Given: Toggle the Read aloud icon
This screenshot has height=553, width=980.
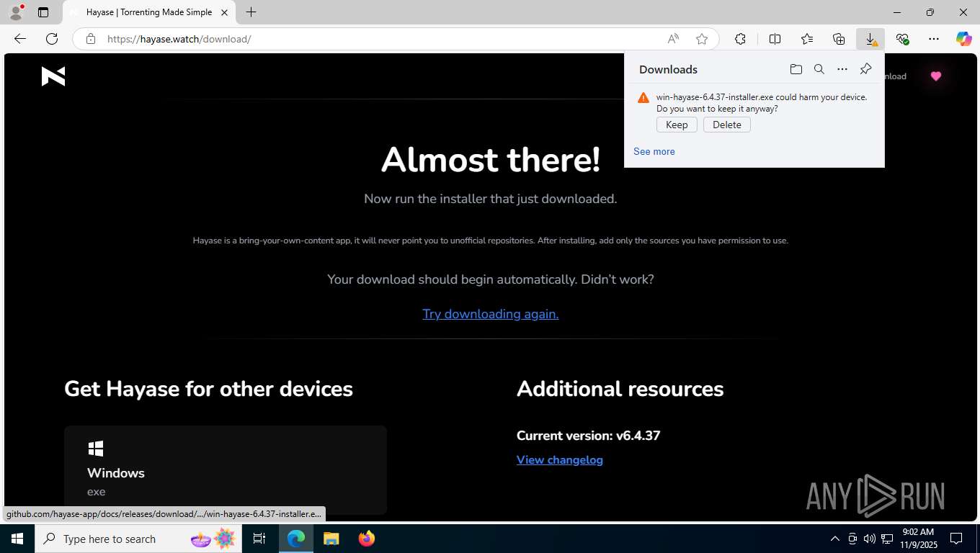Looking at the screenshot, I should [672, 39].
